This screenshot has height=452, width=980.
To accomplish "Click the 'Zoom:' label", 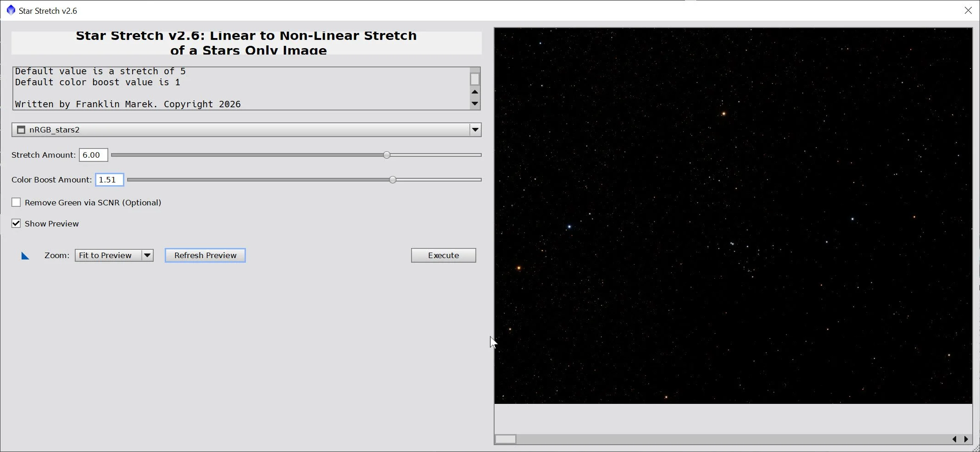I will pyautogui.click(x=57, y=255).
